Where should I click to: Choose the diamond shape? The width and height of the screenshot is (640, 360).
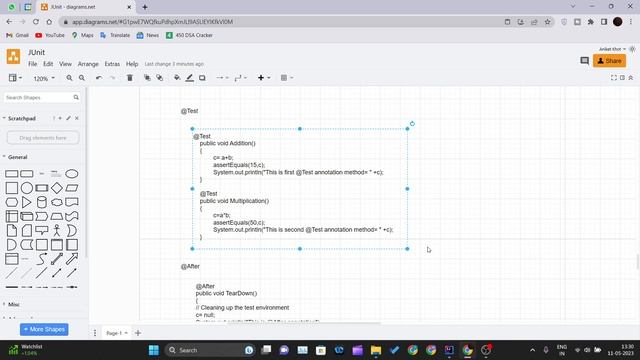tap(57, 188)
